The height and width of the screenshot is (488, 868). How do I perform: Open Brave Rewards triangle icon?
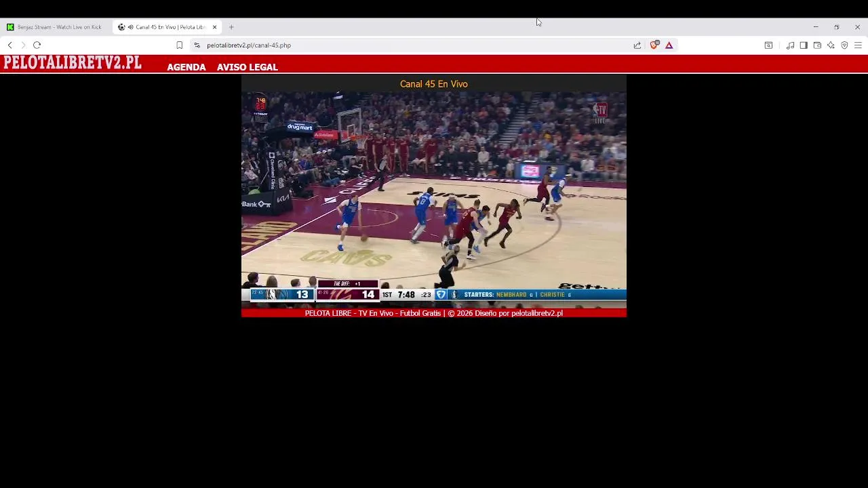(669, 45)
